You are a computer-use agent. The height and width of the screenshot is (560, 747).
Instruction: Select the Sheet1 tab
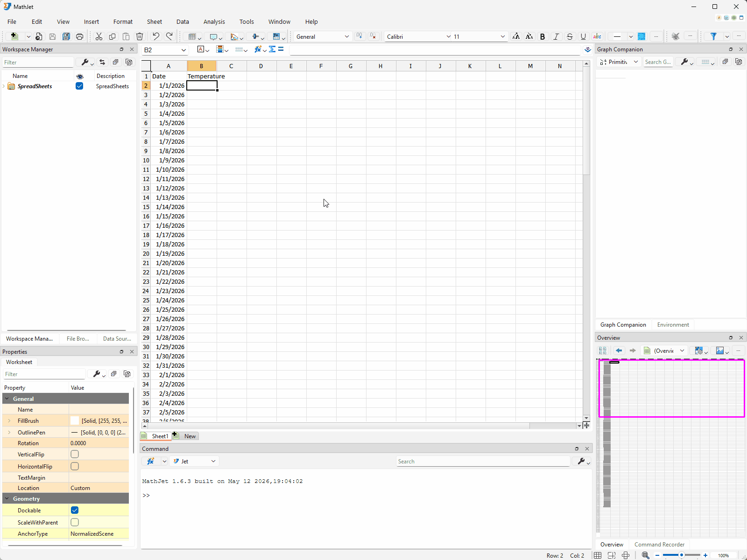[156, 436]
